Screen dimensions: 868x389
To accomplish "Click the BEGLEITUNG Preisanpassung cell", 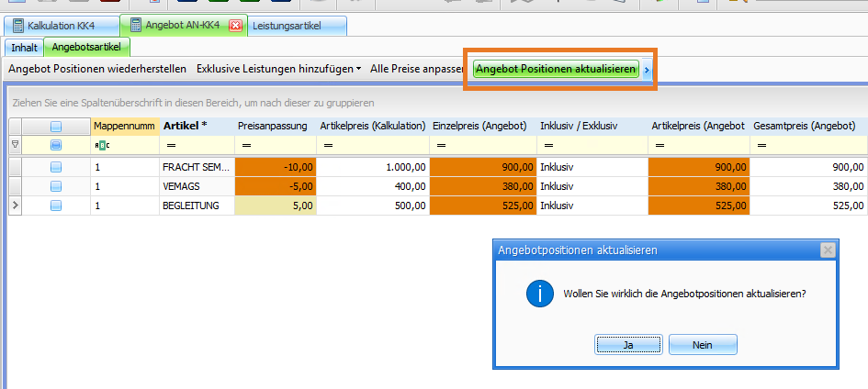I will click(x=276, y=206).
